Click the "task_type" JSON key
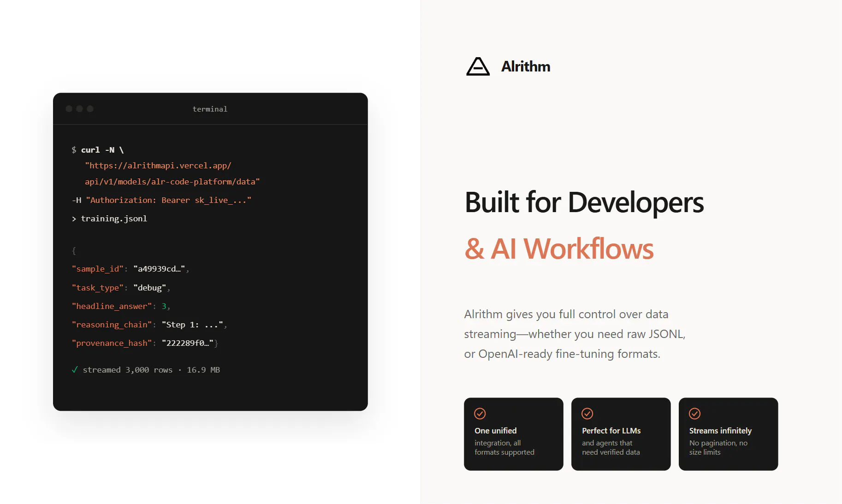Screen dimensions: 842x504 [x=98, y=288]
